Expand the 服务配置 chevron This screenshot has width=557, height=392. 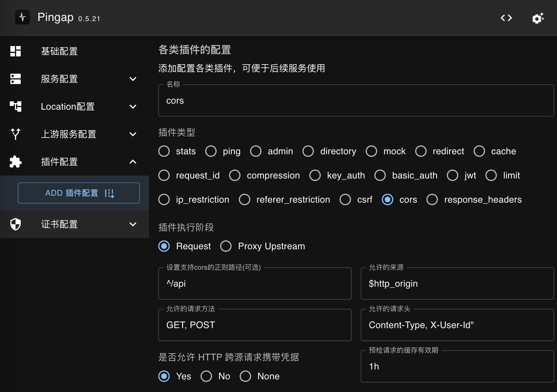[x=133, y=79]
